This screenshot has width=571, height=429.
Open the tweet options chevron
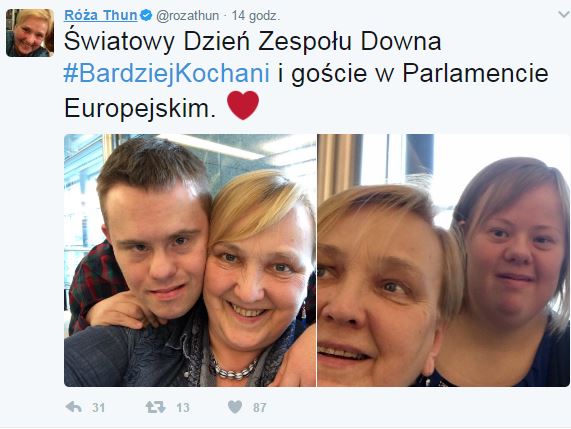pos(564,15)
